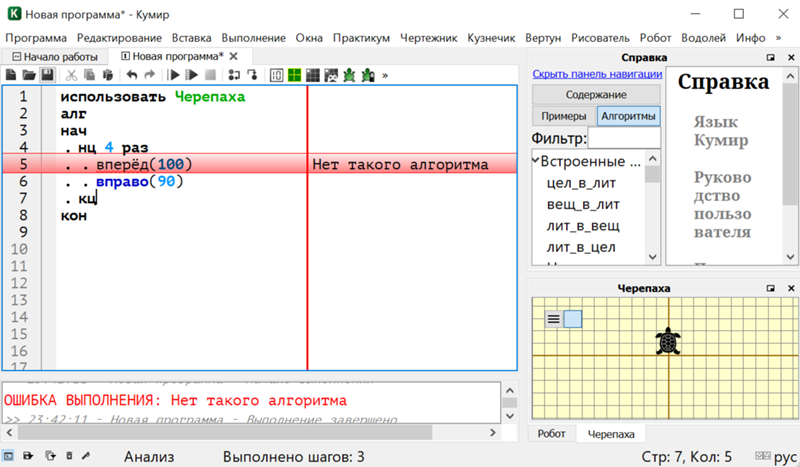Click the Undo arrow icon

(x=132, y=75)
